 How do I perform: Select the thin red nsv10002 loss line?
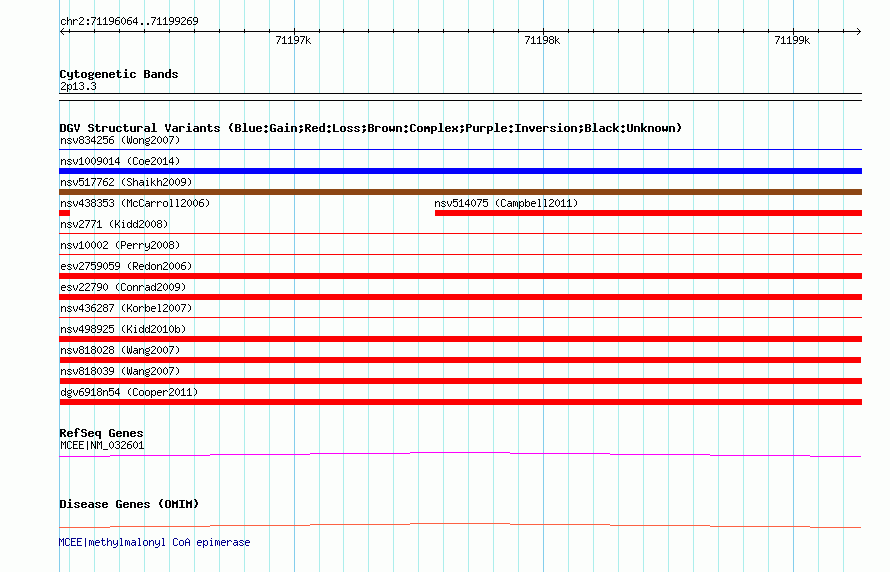[x=460, y=254]
